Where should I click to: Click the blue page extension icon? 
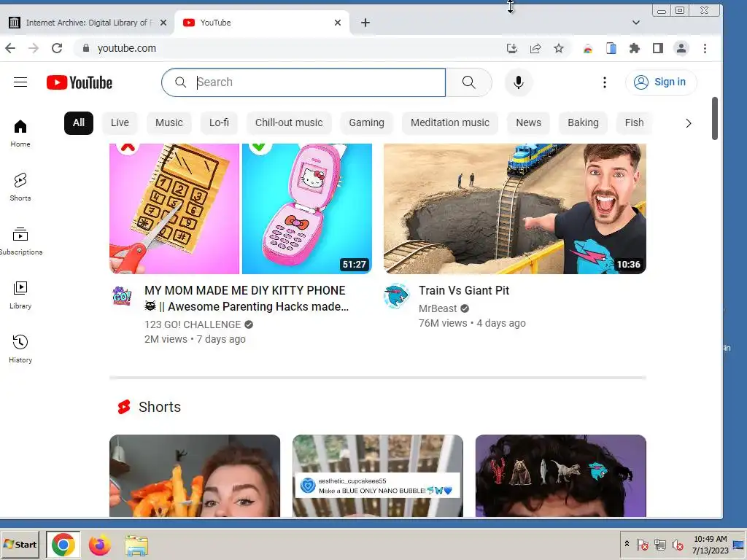[x=611, y=48]
